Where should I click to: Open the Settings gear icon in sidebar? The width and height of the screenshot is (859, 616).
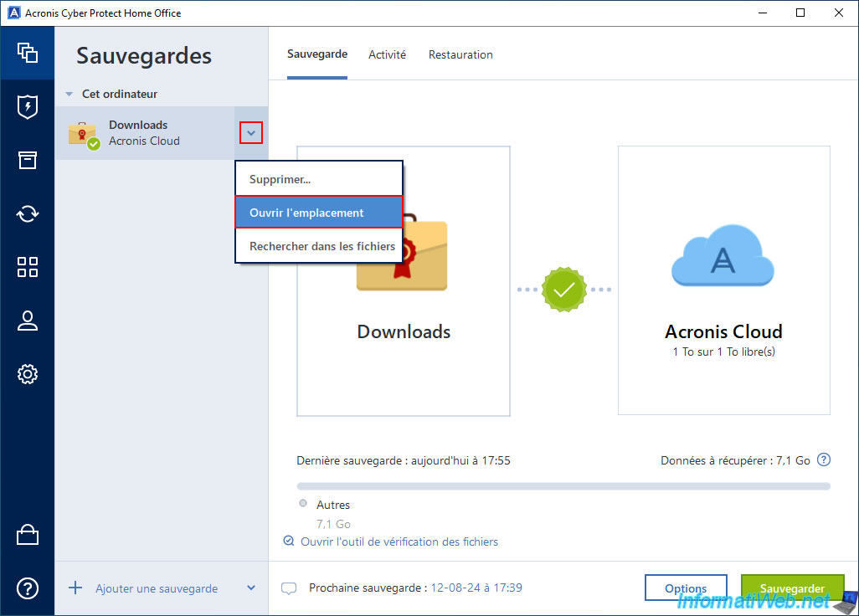point(28,374)
